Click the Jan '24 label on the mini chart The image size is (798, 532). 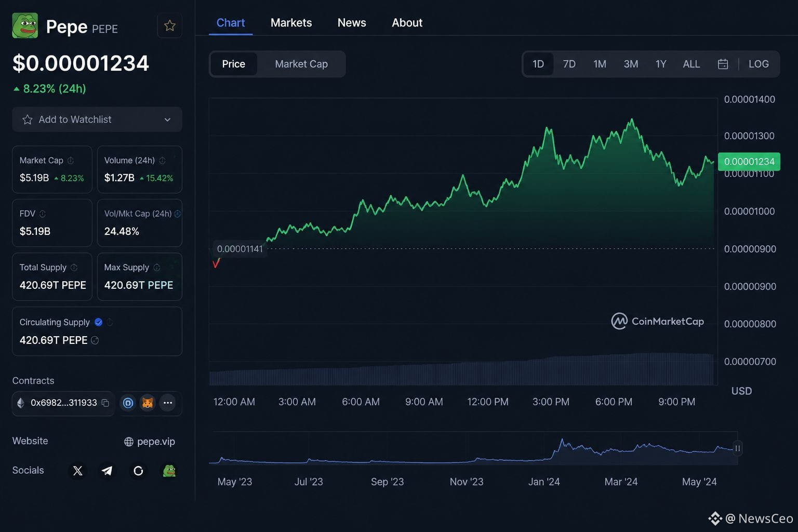coord(544,482)
